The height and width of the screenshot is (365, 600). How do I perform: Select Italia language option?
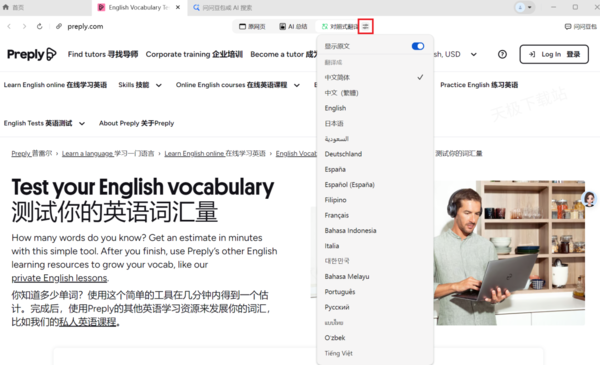coord(375,246)
